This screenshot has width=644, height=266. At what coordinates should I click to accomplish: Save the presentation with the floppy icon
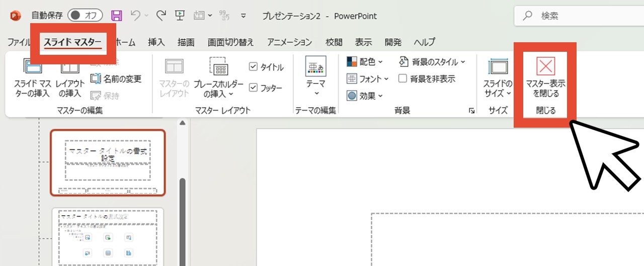point(116,16)
